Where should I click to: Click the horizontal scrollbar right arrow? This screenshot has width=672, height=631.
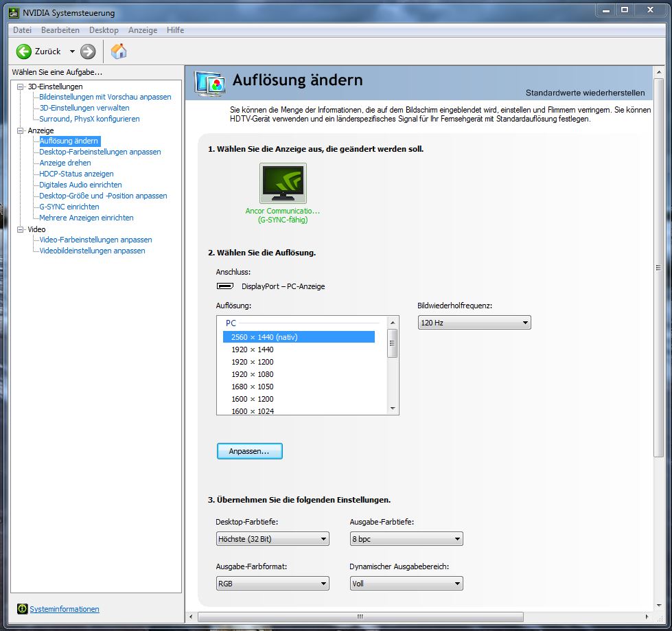pyautogui.click(x=647, y=617)
